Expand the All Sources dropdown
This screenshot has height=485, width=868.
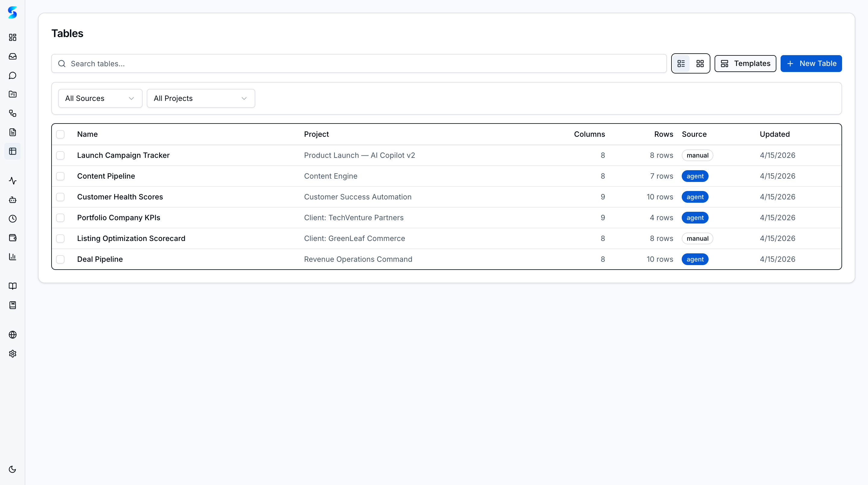coord(100,98)
